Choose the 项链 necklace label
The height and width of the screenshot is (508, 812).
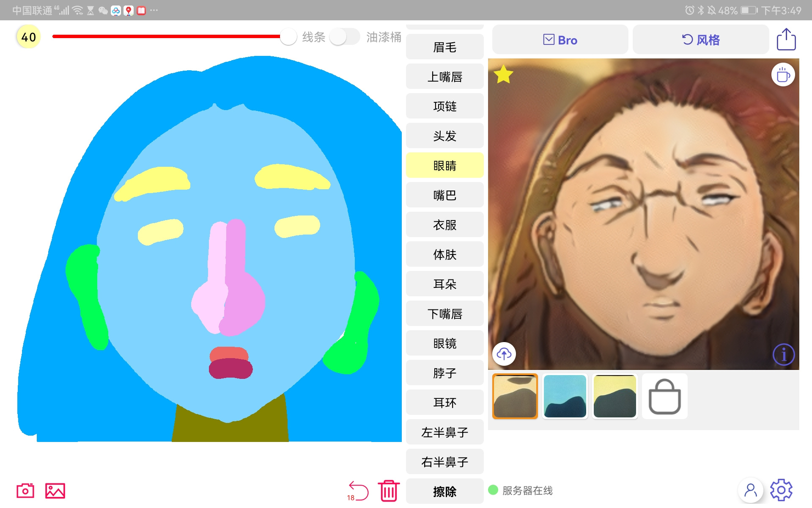pos(445,106)
